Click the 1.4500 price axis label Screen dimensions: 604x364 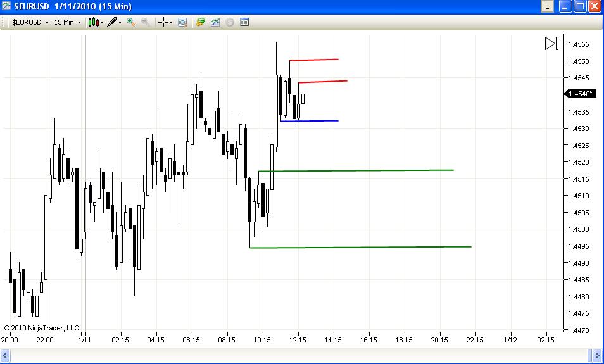(x=579, y=229)
